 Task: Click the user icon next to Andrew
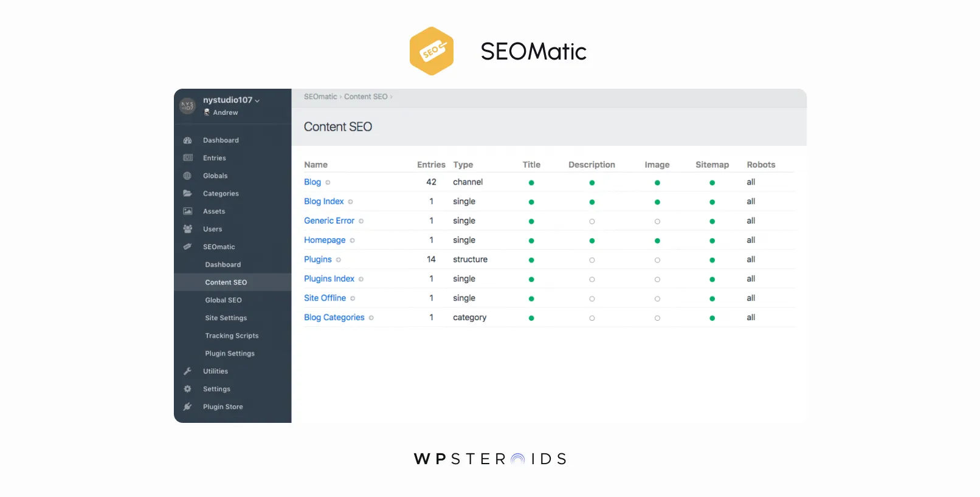click(207, 112)
